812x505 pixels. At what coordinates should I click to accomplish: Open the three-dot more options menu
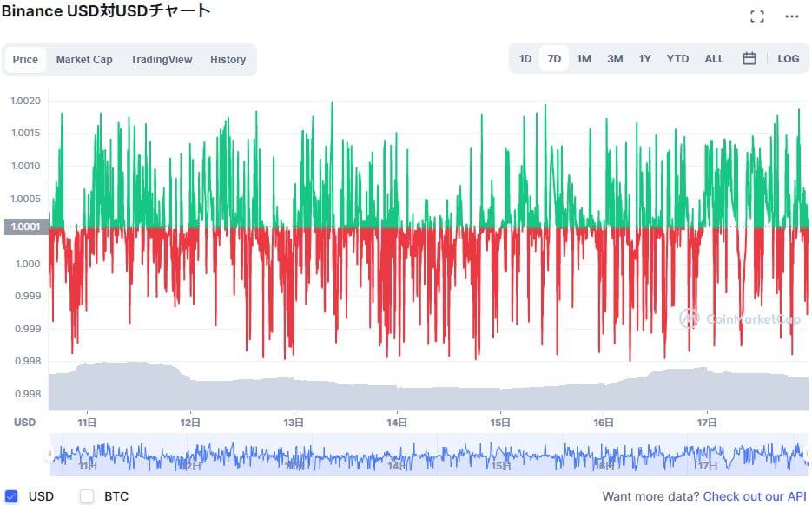click(792, 16)
